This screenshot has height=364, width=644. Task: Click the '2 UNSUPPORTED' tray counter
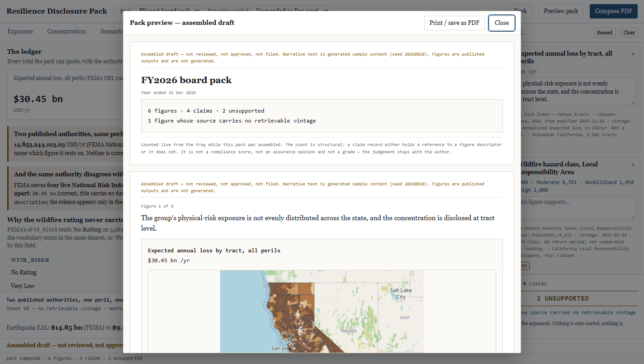(563, 298)
